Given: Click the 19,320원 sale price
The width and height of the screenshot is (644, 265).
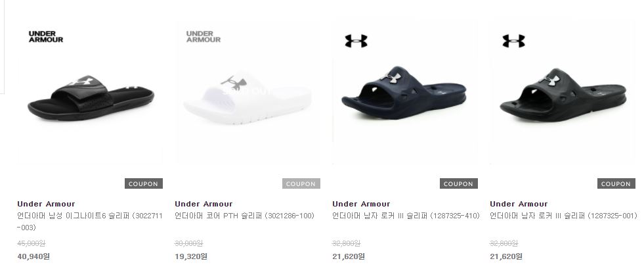Looking at the screenshot, I should pyautogui.click(x=191, y=256).
